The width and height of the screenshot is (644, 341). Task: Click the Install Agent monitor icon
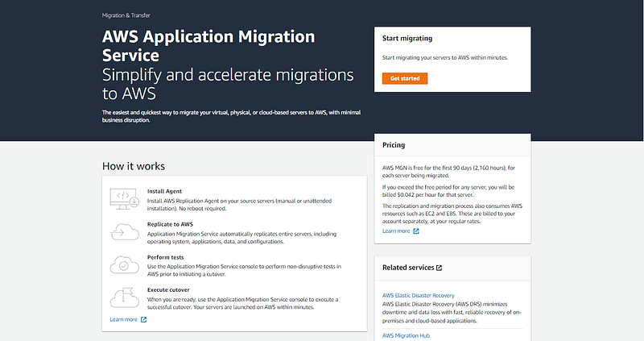pos(124,199)
